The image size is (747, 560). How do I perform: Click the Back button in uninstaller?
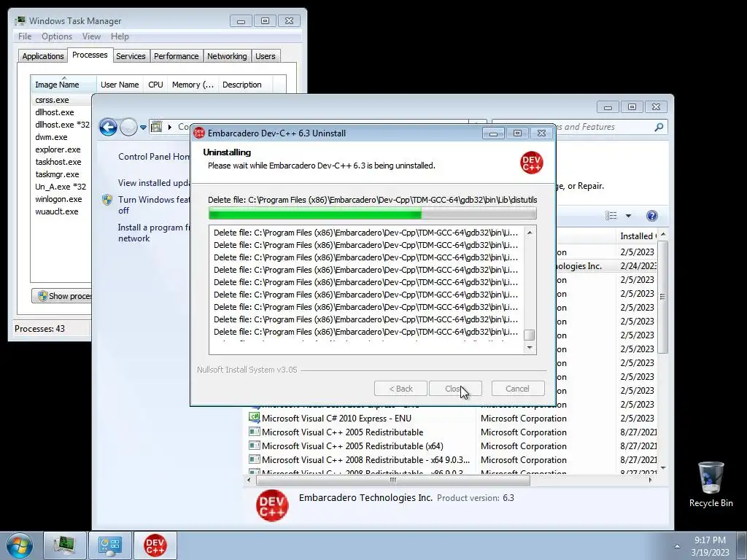(x=400, y=389)
